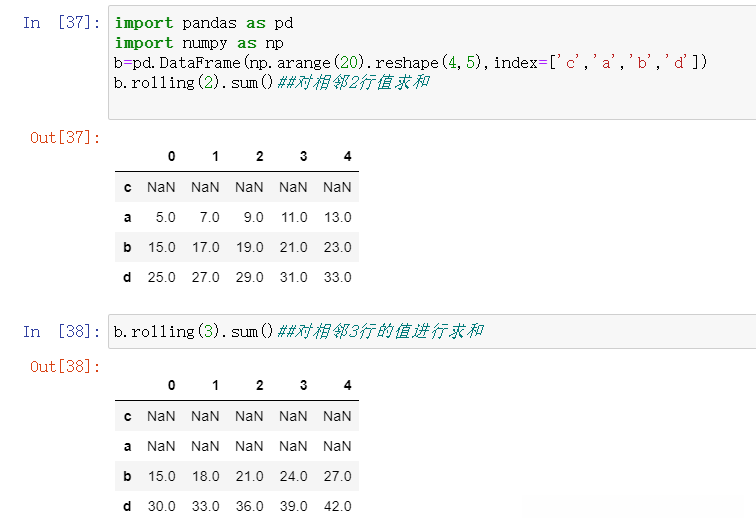Click the cell with value 24.0
The width and height of the screenshot is (756, 524).
[x=294, y=476]
